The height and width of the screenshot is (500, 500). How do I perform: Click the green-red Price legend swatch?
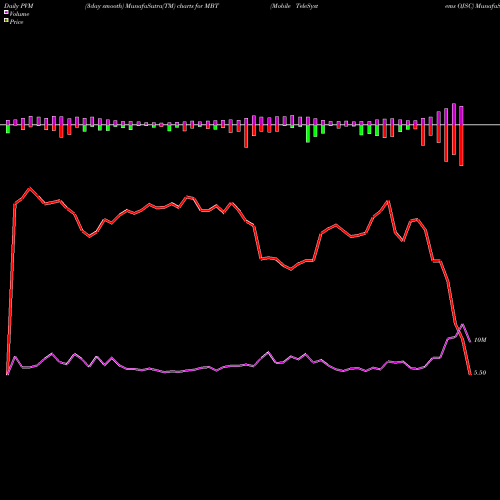click(x=6, y=20)
